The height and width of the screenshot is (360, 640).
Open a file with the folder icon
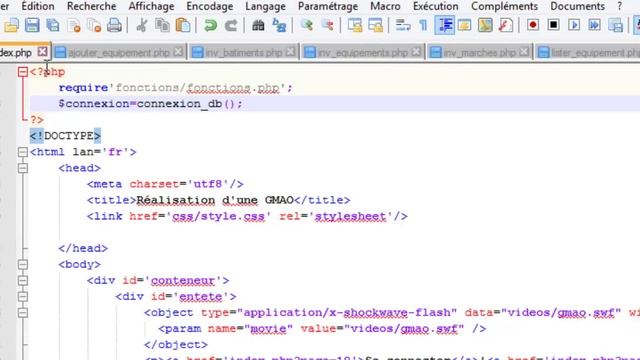coord(11,25)
